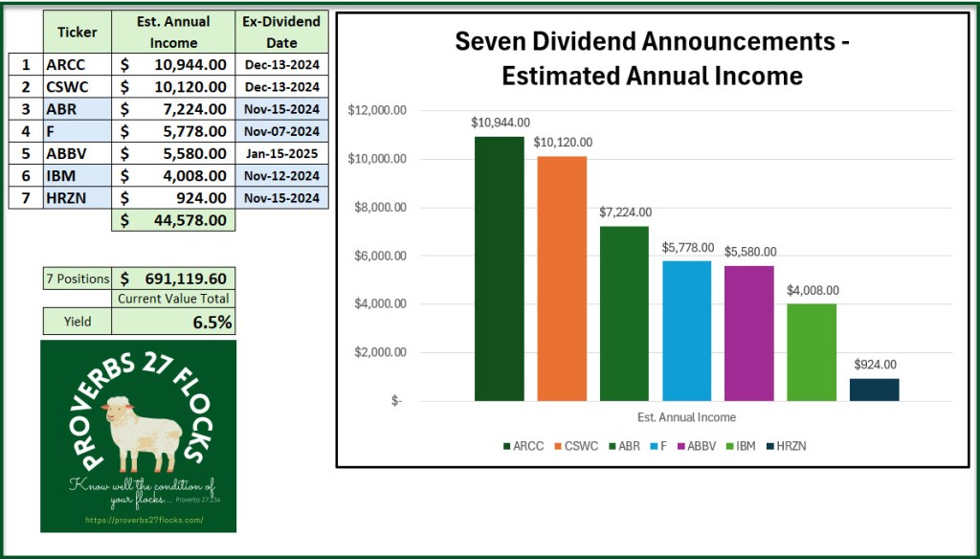Click the Ticker column header cell
The height and width of the screenshot is (559, 980).
click(78, 32)
